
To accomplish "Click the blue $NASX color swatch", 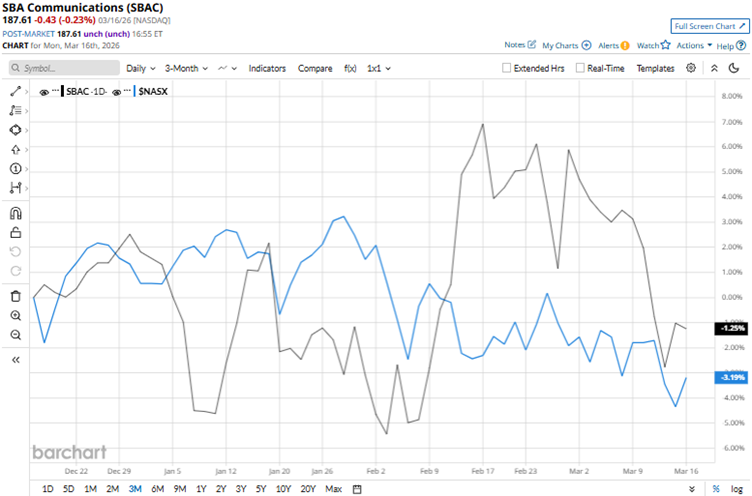I will pyautogui.click(x=135, y=91).
